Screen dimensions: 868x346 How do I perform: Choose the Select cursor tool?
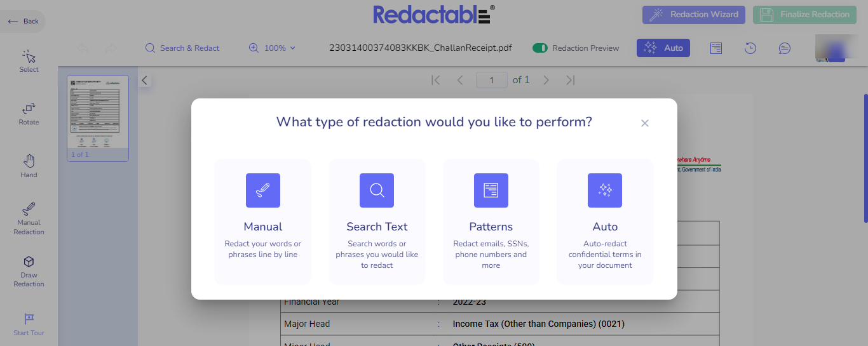[x=29, y=62]
